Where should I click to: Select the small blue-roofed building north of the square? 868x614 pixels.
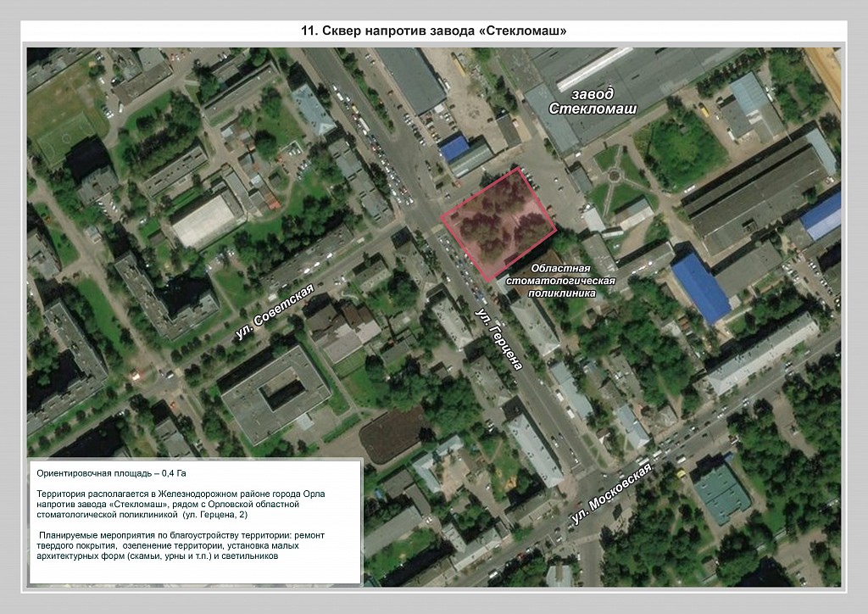454,148
